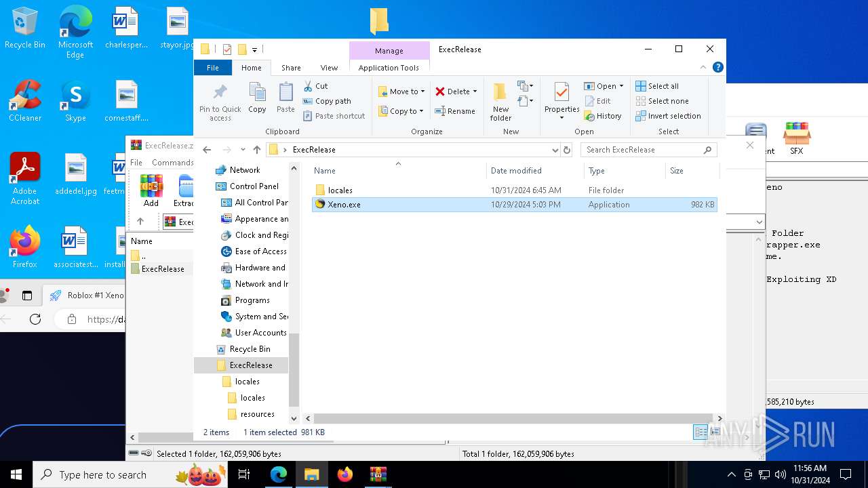Switch to the View tab
Viewport: 868px width, 488px height.
click(329, 68)
